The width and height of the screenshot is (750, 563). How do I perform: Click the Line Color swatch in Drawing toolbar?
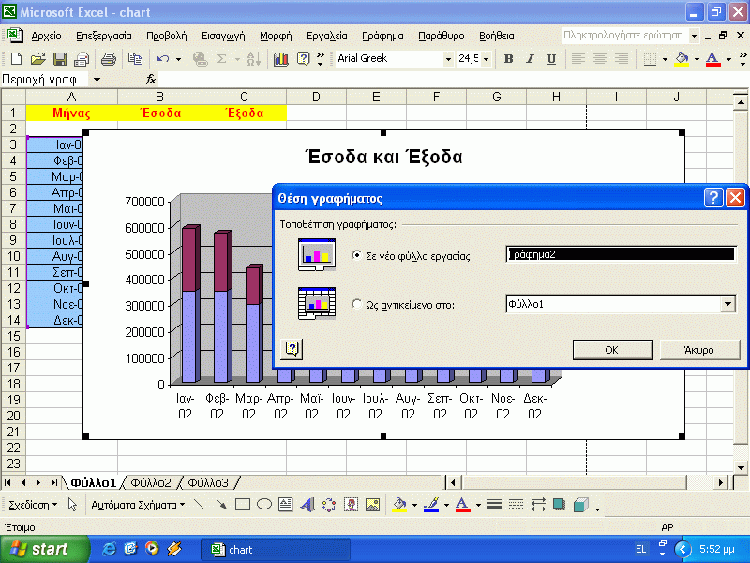(x=431, y=505)
